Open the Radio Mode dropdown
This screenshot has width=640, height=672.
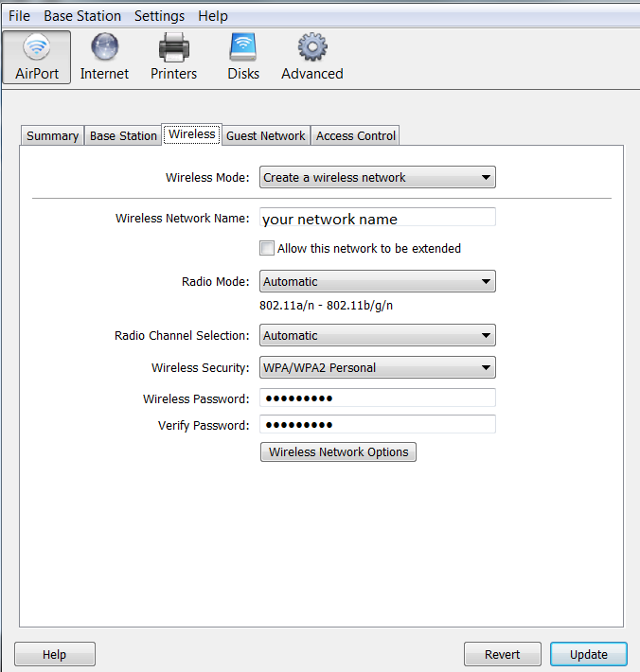(x=377, y=281)
